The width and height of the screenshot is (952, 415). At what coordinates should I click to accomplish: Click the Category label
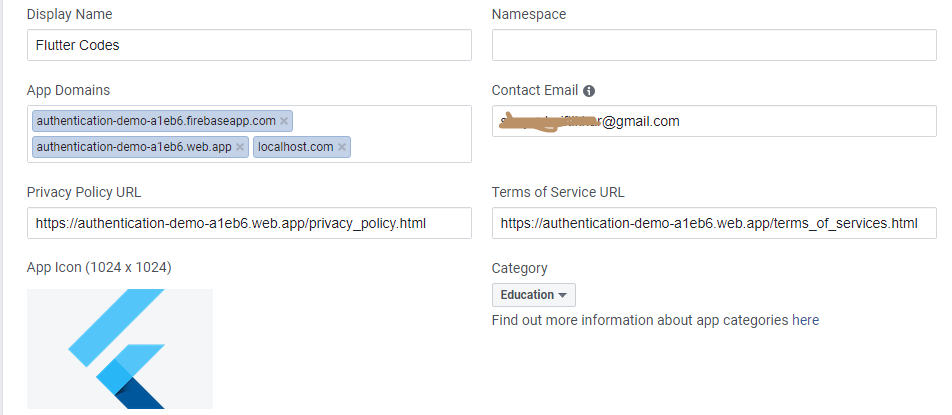point(520,268)
